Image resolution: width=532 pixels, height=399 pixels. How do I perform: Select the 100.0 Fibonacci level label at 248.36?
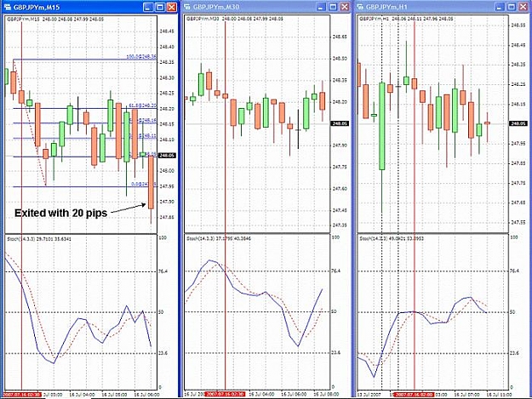coord(141,57)
